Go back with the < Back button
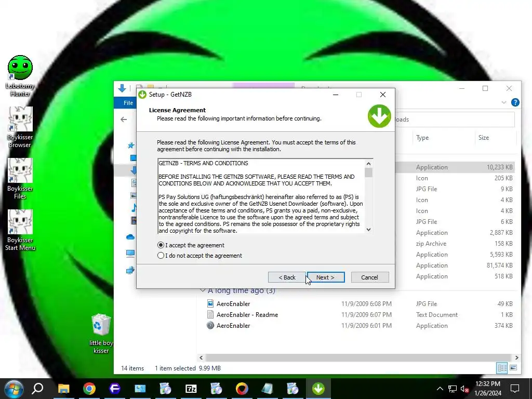The image size is (532, 399). [287, 277]
